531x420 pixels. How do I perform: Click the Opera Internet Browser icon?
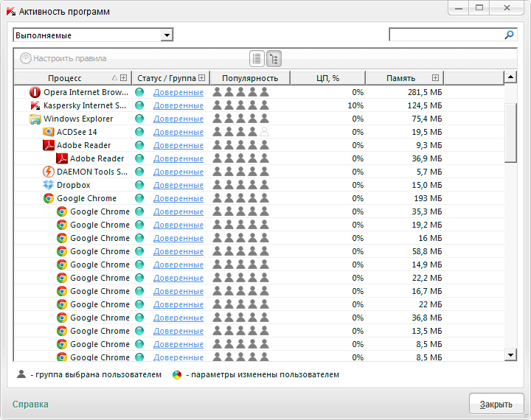pos(35,92)
